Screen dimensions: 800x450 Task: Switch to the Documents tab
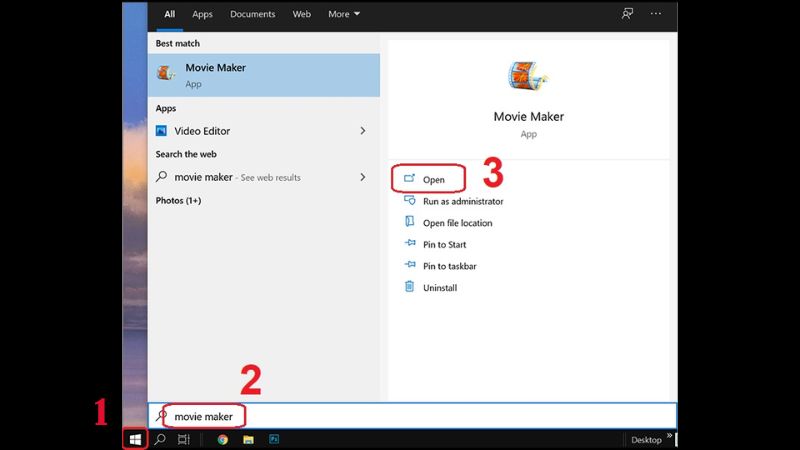[x=253, y=14]
